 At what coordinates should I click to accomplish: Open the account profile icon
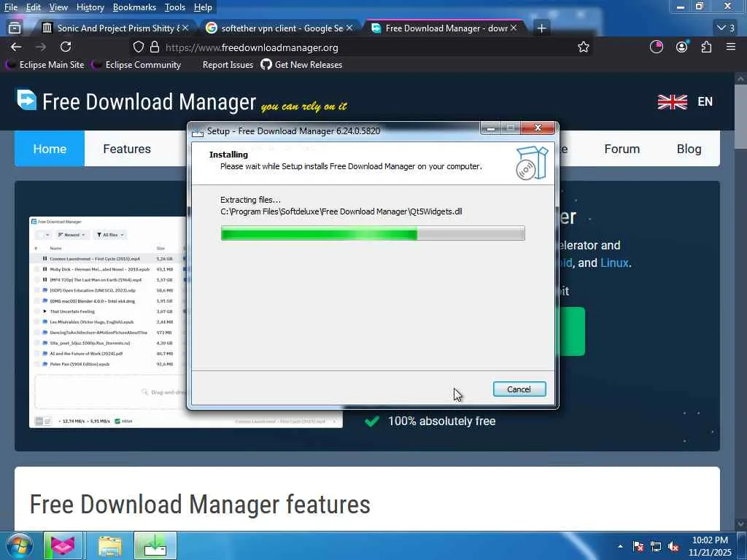tap(682, 47)
